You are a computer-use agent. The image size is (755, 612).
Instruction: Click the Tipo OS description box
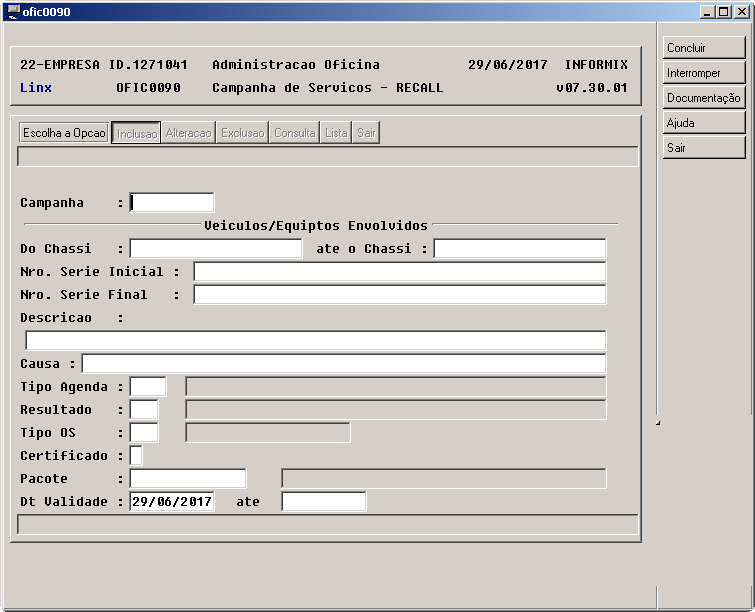268,433
